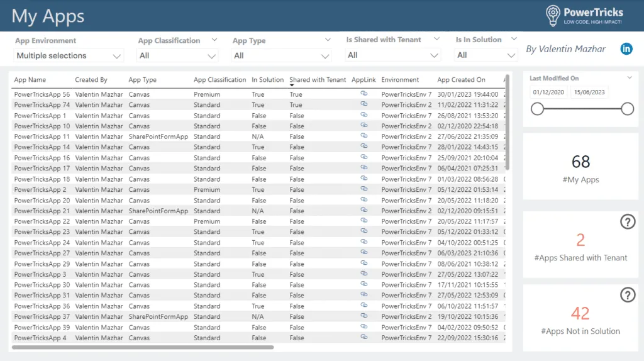This screenshot has width=644, height=361.
Task: Expand App Type slicer header chevron
Action: [328, 40]
